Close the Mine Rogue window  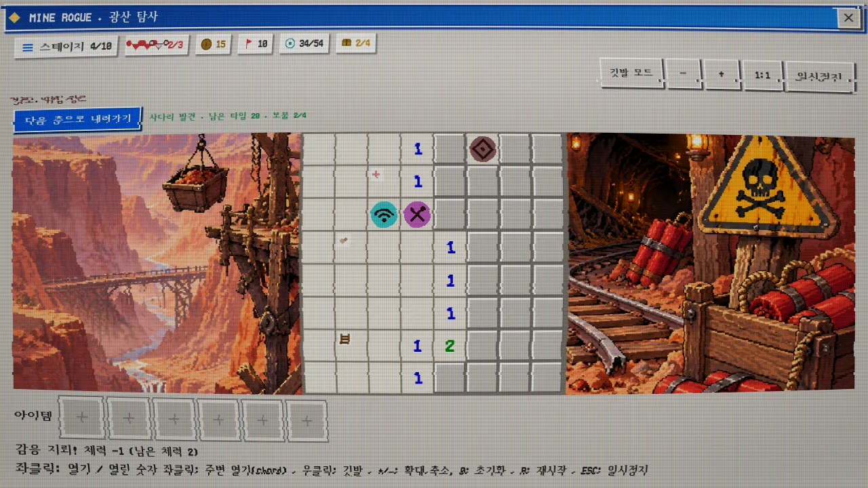[x=848, y=19]
